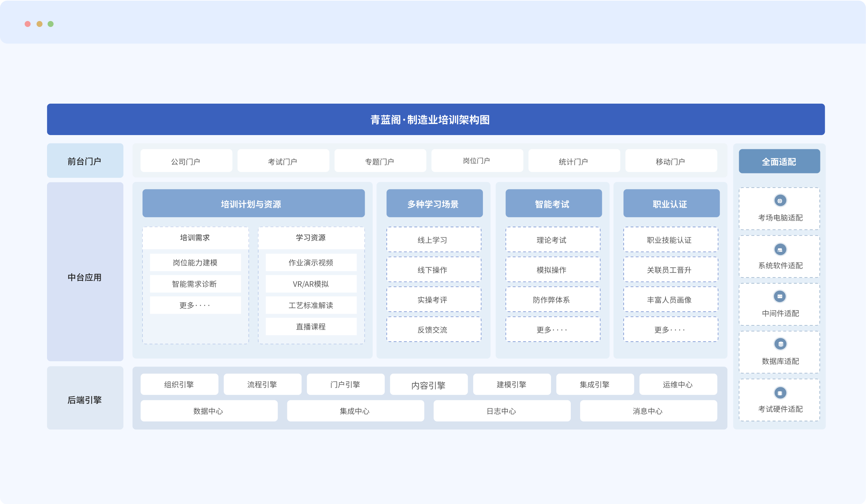The image size is (866, 504).
Task: Click the middleware icon above 中间件适配
Action: (780, 296)
